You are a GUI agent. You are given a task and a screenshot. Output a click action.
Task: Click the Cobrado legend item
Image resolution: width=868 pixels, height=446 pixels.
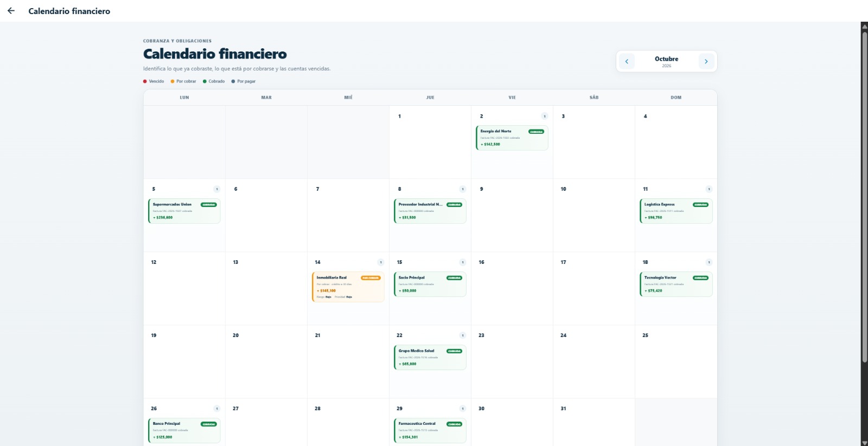click(x=214, y=81)
